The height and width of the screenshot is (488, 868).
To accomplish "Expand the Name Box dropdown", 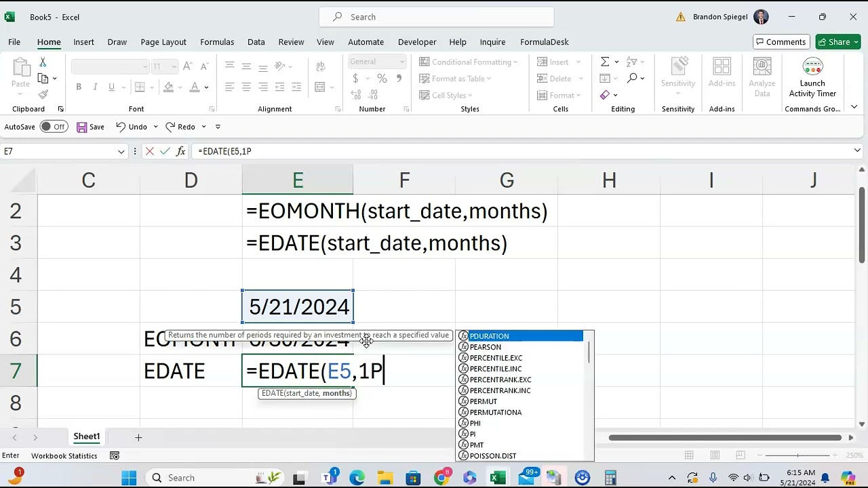I will (x=121, y=151).
